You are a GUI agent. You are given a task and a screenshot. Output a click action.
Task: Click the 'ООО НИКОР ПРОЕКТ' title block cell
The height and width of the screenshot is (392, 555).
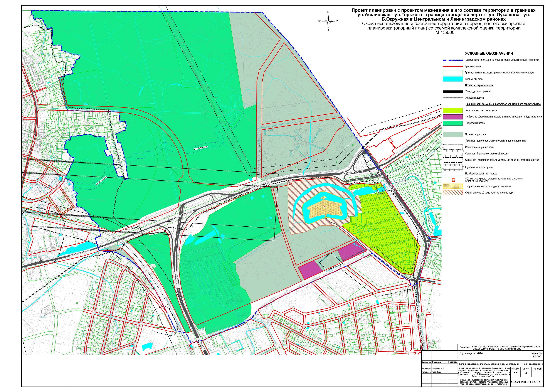click(x=527, y=382)
